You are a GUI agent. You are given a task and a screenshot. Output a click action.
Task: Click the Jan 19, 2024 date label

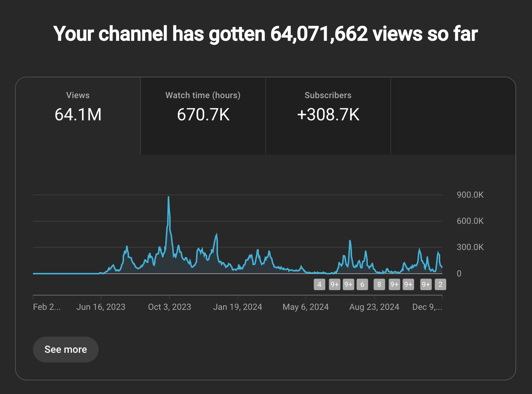[238, 307]
